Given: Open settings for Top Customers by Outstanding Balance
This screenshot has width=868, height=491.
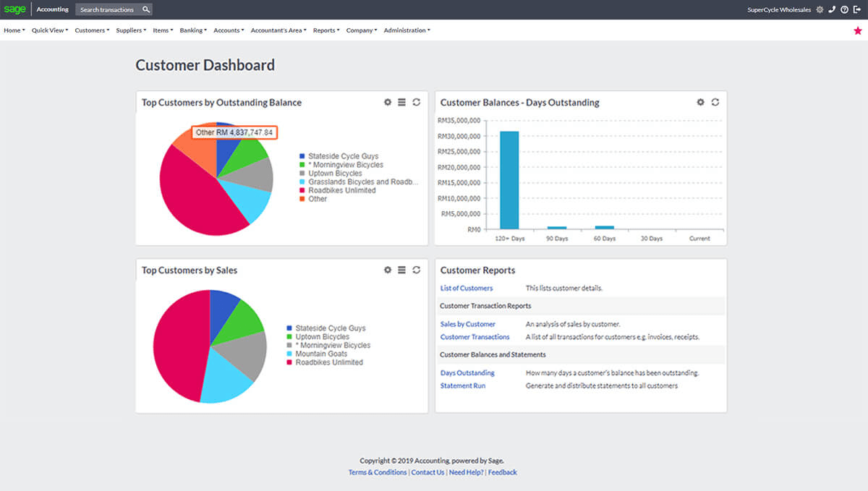Looking at the screenshot, I should pyautogui.click(x=388, y=102).
